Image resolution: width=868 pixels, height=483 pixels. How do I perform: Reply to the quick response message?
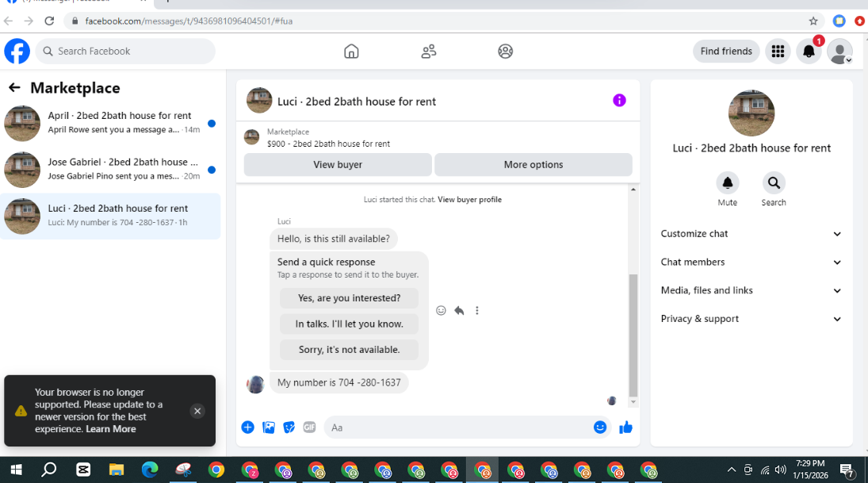click(x=459, y=311)
